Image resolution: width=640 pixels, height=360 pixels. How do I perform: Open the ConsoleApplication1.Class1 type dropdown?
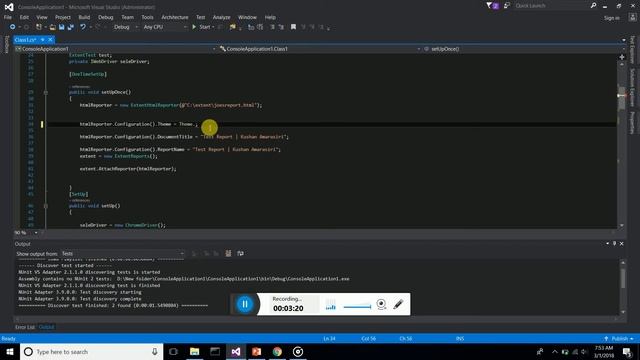320,49
